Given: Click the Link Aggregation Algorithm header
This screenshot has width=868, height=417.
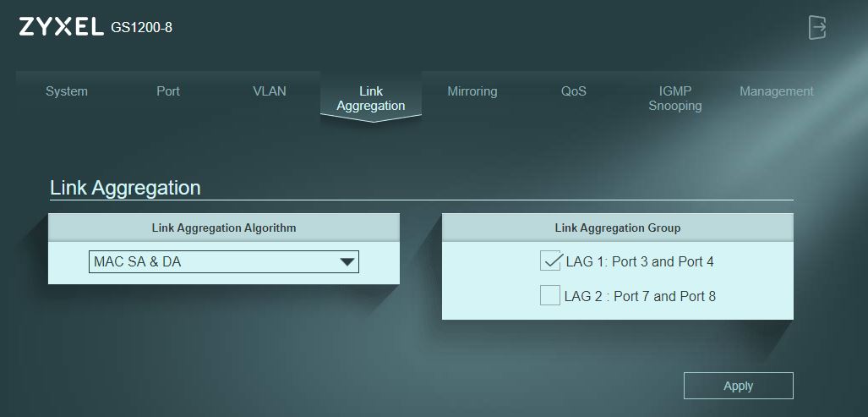Looking at the screenshot, I should pyautogui.click(x=224, y=228).
